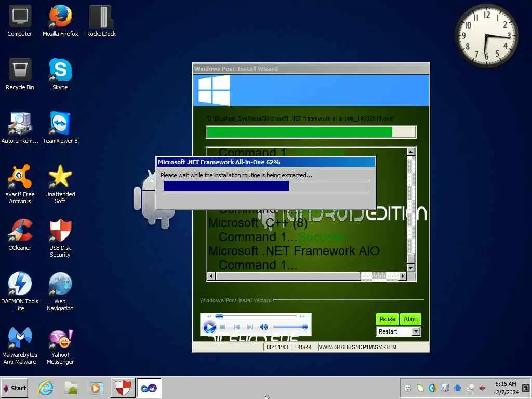Open Internet Explorer from the taskbar
Image resolution: width=532 pixels, height=399 pixels.
[46, 388]
